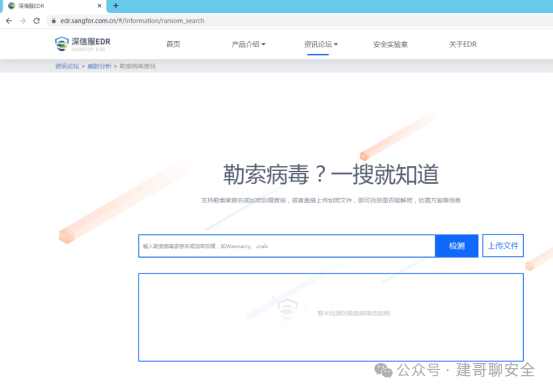Click the address bar URL
This screenshot has width=553, height=392.
point(132,21)
